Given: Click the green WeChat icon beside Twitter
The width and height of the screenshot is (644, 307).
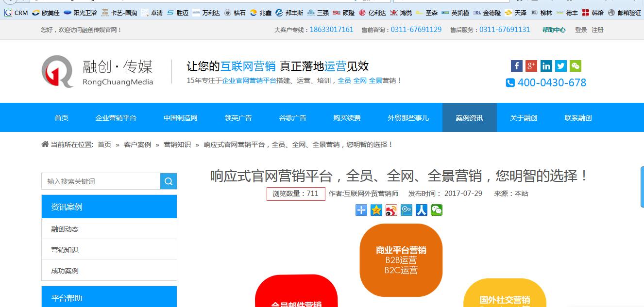Looking at the screenshot, I should pyautogui.click(x=576, y=66).
